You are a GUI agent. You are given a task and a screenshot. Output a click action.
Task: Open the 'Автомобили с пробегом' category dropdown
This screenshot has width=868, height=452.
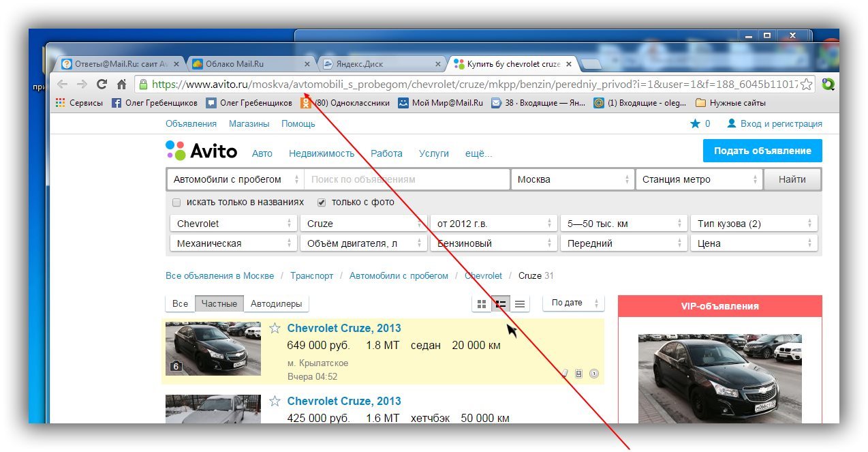pos(236,180)
